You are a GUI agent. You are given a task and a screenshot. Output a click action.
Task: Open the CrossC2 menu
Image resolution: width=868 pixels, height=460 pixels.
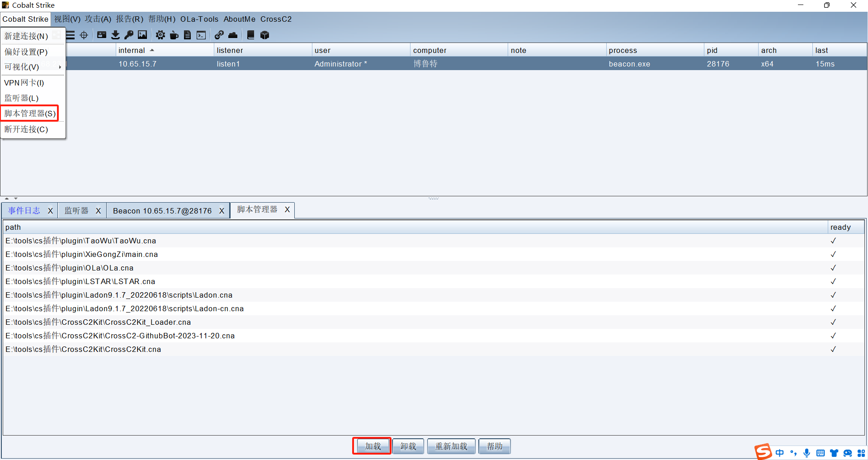coord(276,19)
